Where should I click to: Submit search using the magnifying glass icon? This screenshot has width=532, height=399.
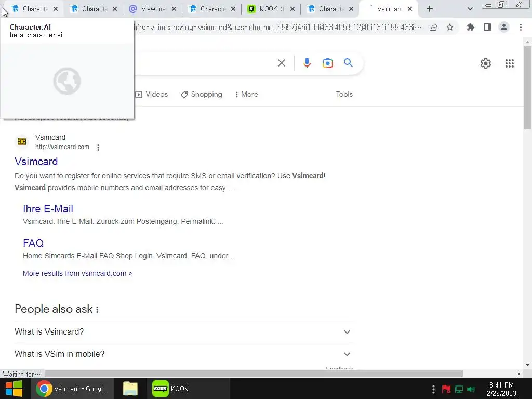348,63
